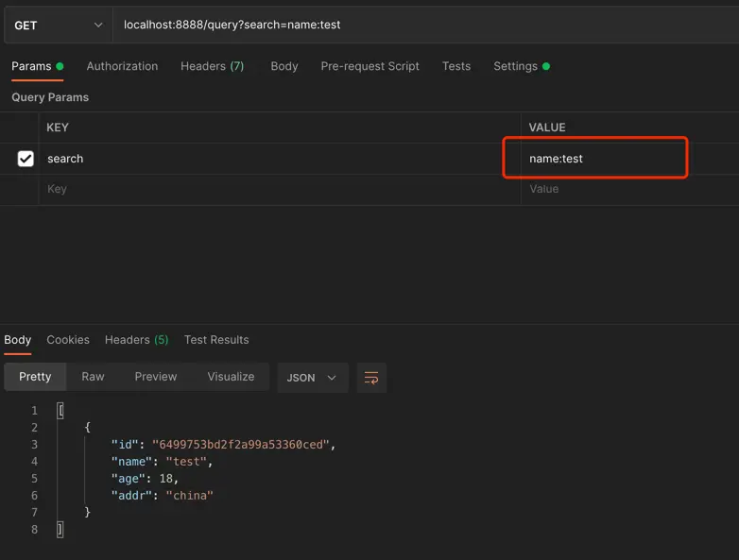The width and height of the screenshot is (739, 560).
Task: Click the wrap lines icon in response toolbar
Action: pyautogui.click(x=371, y=378)
